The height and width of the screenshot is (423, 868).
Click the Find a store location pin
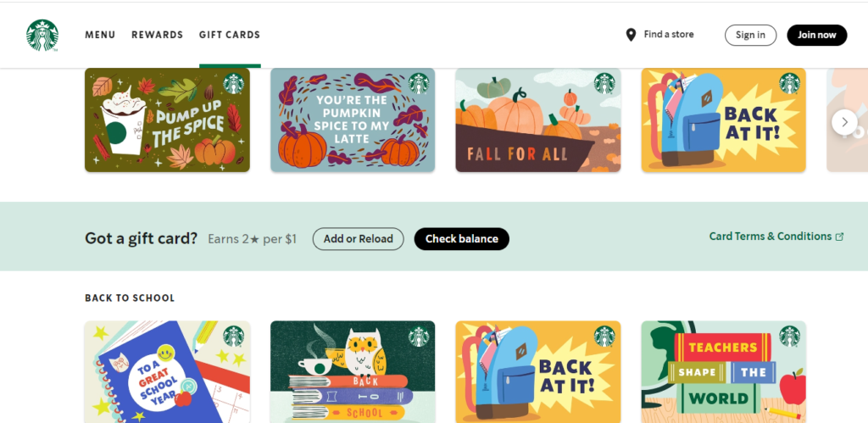coord(631,35)
